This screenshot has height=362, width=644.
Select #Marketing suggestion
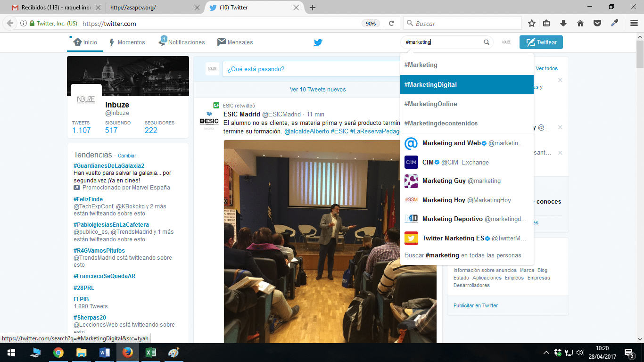pos(467,65)
